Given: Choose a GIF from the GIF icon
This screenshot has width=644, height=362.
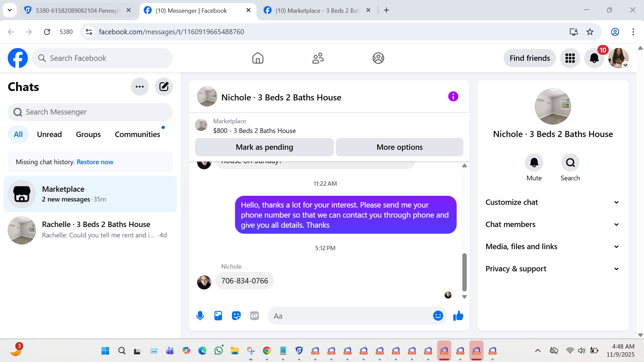Looking at the screenshot, I should point(255,316).
